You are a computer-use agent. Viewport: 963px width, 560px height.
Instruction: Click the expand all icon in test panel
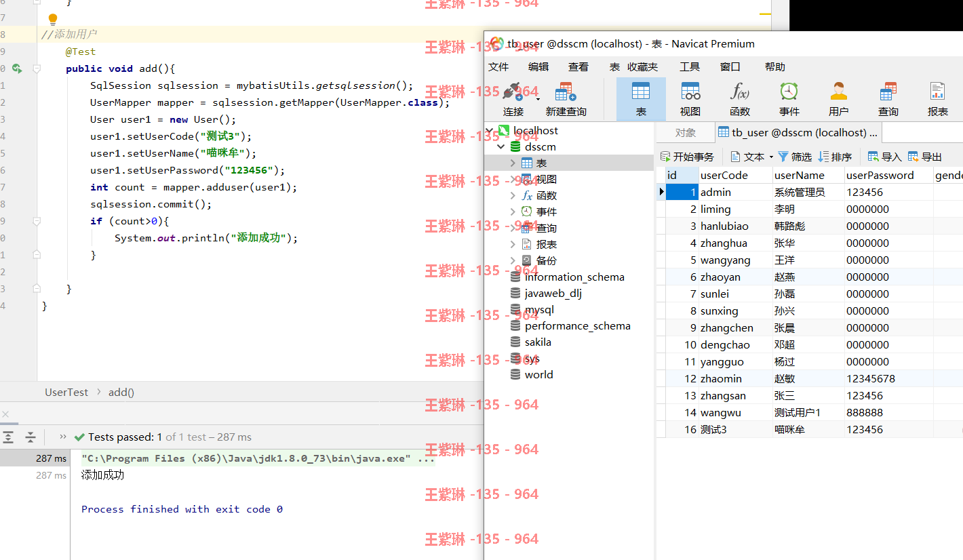9,437
